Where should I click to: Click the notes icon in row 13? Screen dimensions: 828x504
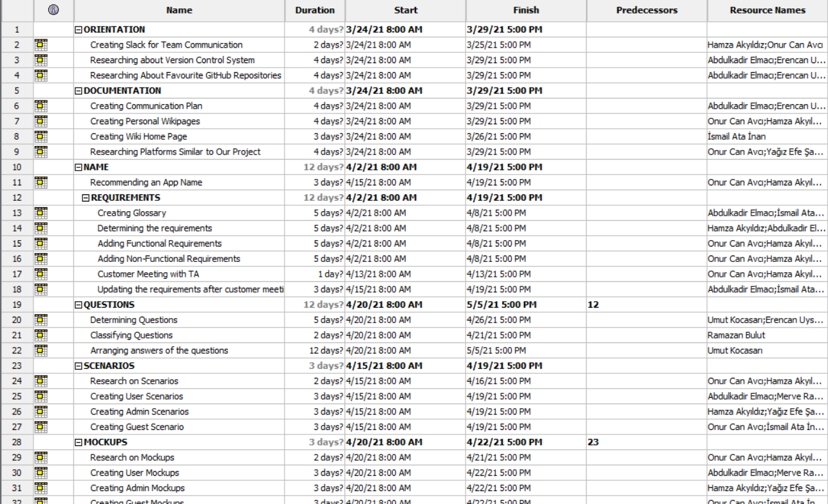tap(41, 213)
